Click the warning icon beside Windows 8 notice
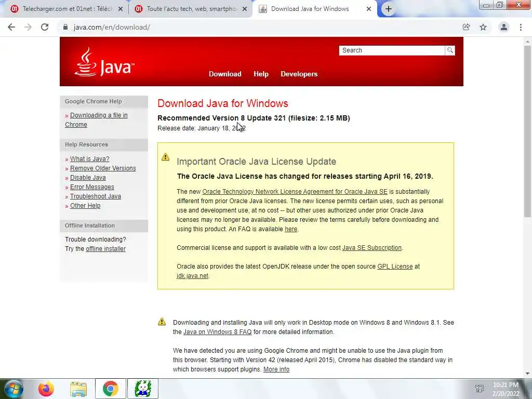Image resolution: width=532 pixels, height=399 pixels. [162, 322]
